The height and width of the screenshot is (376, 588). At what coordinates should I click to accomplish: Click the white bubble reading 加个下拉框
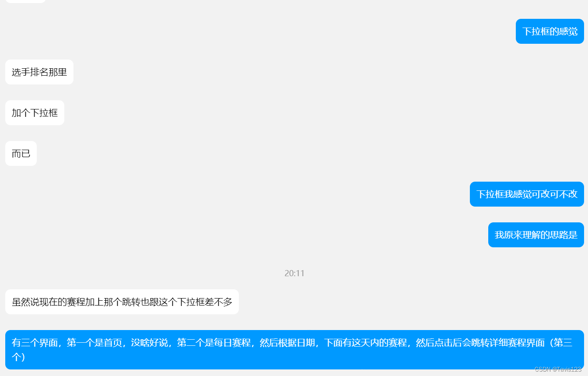coord(35,112)
